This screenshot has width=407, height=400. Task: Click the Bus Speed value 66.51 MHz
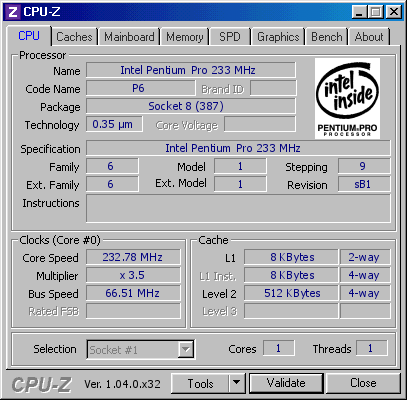(133, 293)
